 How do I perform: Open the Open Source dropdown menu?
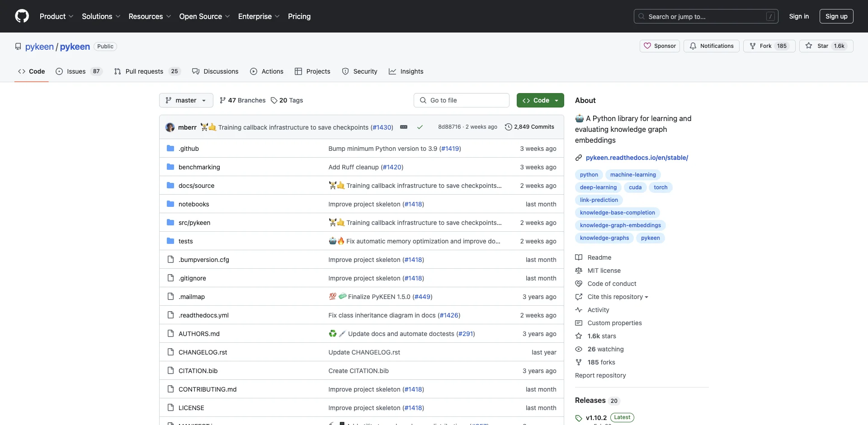point(205,16)
